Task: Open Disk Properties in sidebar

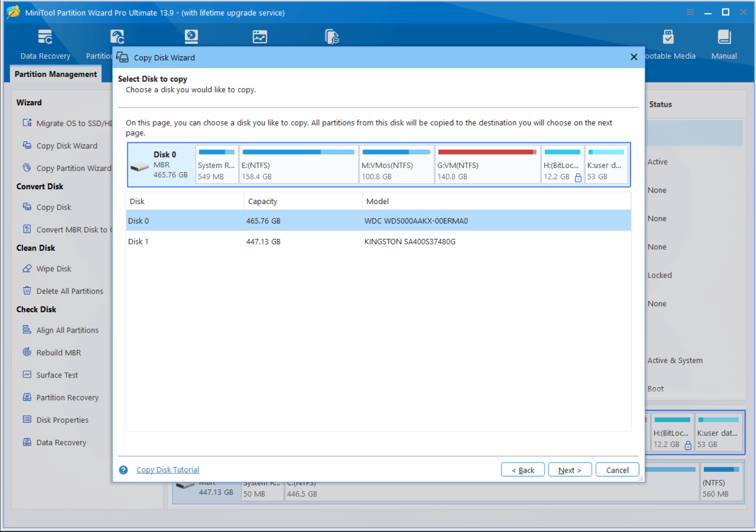Action: (x=56, y=420)
